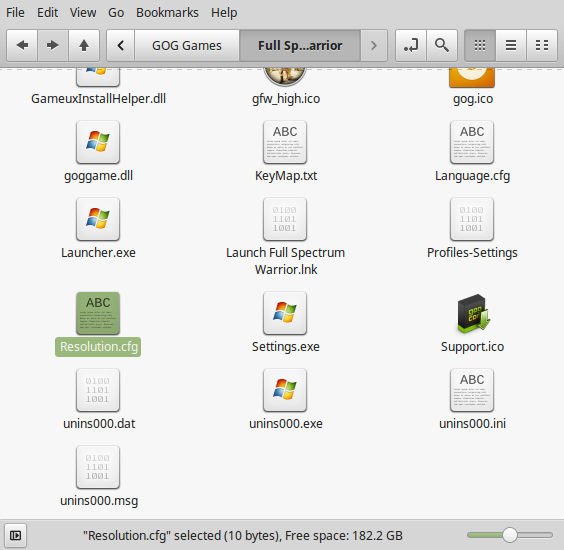Open the Go menu
Image resolution: width=564 pixels, height=550 pixels.
pyautogui.click(x=116, y=13)
